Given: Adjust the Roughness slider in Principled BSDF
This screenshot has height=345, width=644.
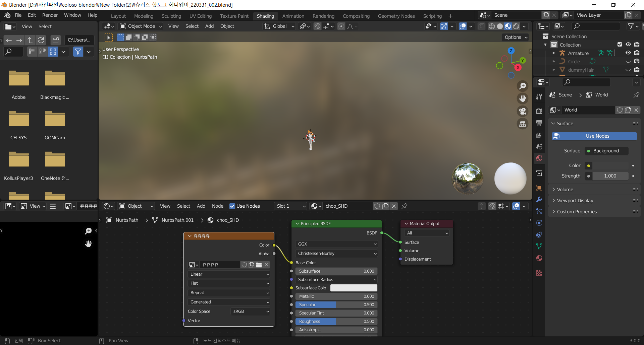Looking at the screenshot, I should [x=336, y=321].
